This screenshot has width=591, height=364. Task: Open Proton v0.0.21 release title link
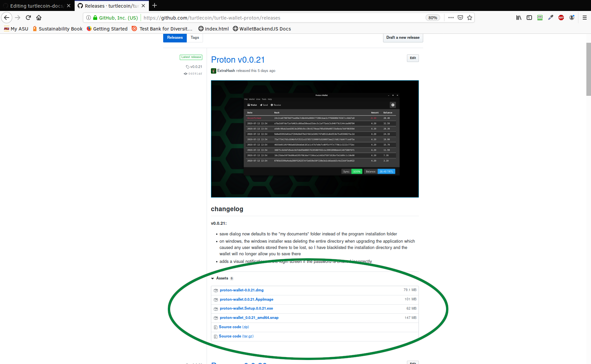pos(238,60)
